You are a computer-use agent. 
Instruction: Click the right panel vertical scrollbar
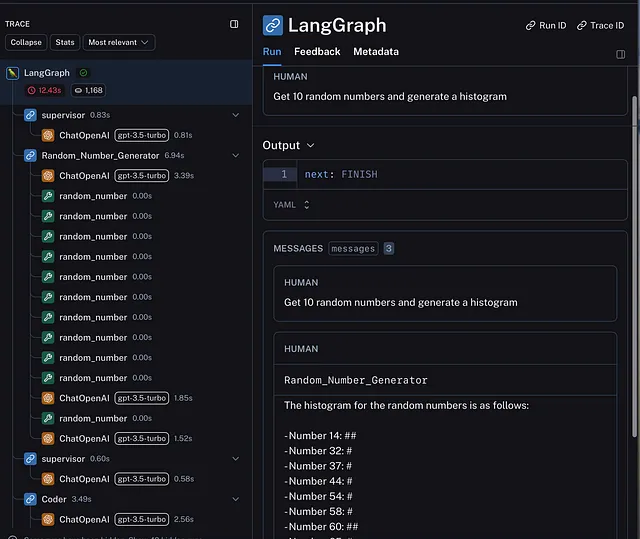click(x=634, y=265)
